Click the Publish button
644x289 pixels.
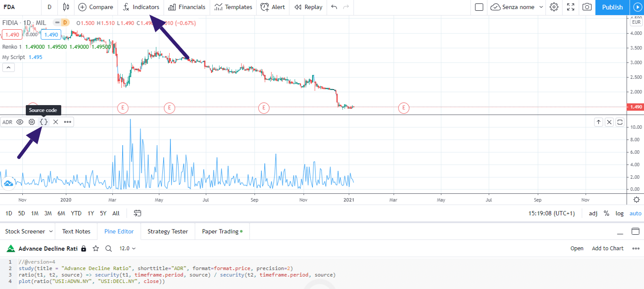click(612, 7)
